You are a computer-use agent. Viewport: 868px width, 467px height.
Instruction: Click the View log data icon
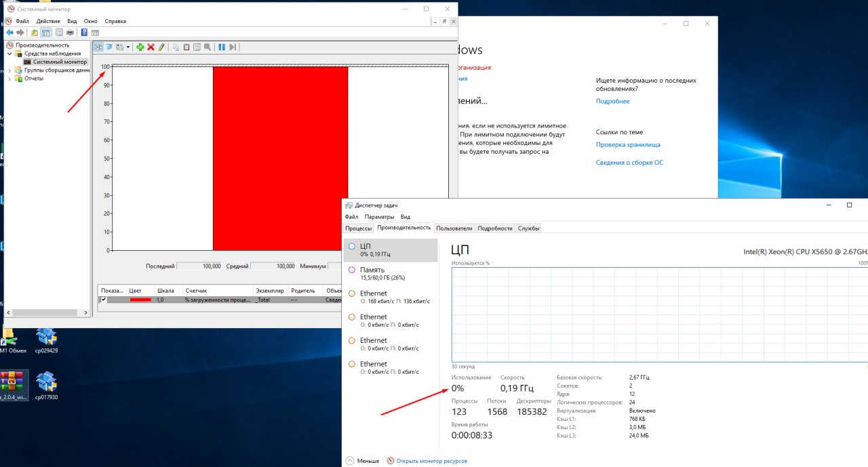(108, 47)
